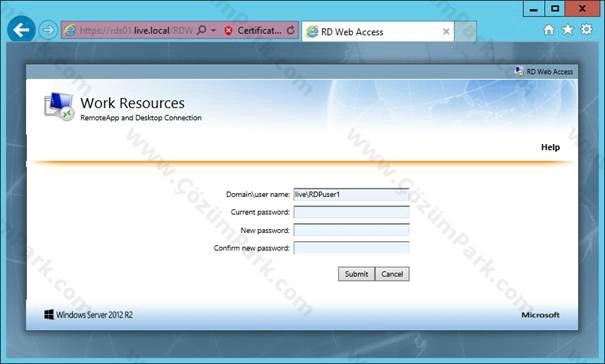The image size is (605, 364).
Task: Go to the browser Home page icon
Action: [x=549, y=30]
